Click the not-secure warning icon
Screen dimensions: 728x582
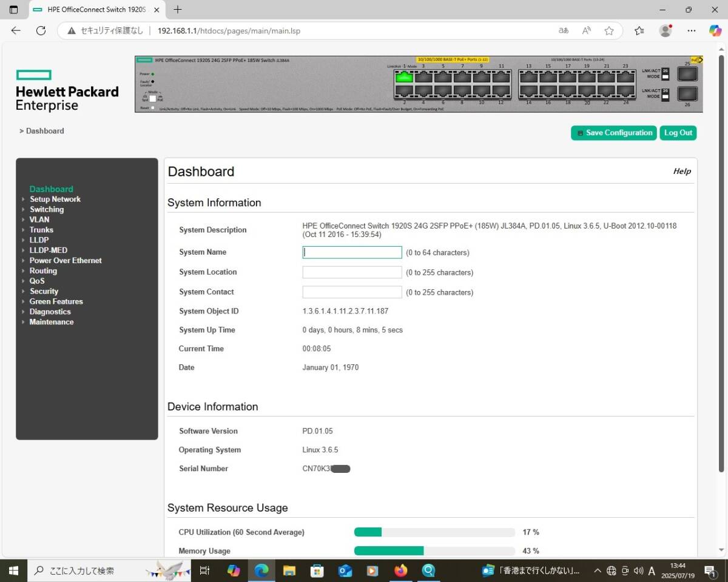72,31
